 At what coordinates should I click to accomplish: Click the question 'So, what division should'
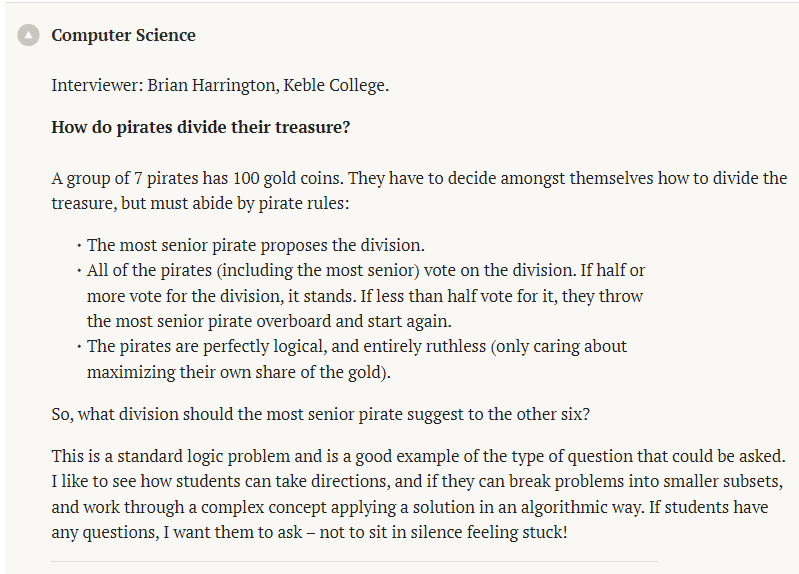point(321,414)
